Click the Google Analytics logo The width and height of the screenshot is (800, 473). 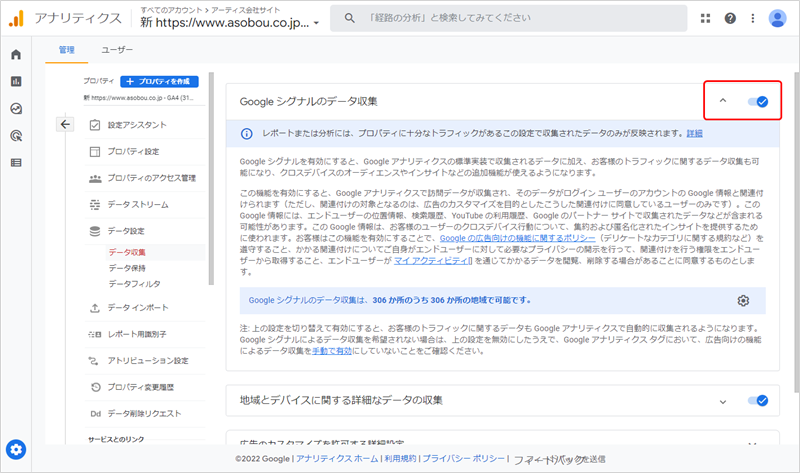pyautogui.click(x=16, y=18)
